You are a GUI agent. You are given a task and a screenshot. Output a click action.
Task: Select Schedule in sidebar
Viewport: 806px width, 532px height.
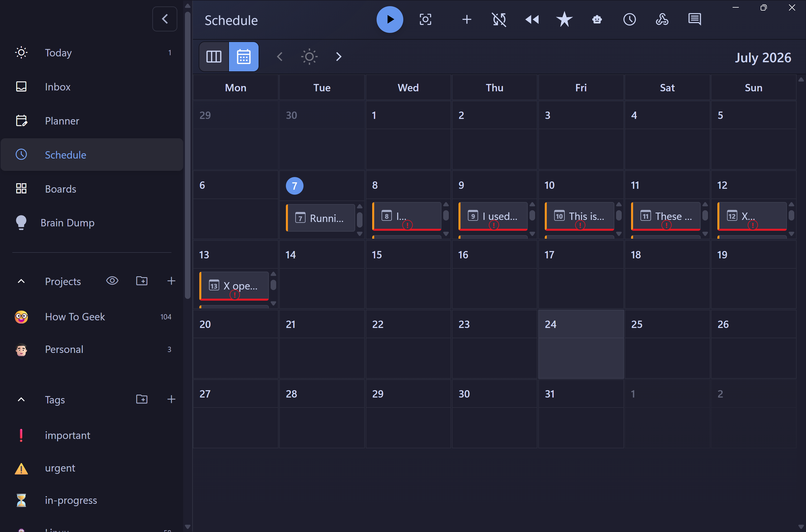92,155
